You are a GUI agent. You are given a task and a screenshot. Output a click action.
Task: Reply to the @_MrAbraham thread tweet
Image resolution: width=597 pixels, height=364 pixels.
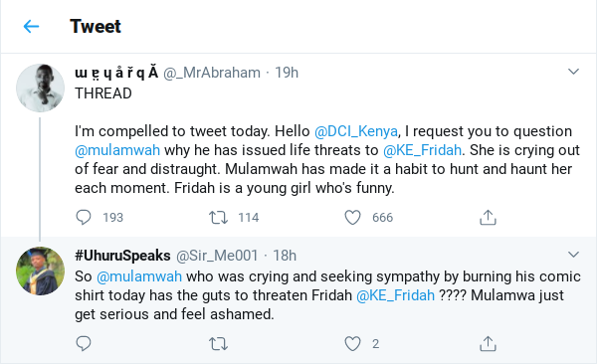coord(84,218)
